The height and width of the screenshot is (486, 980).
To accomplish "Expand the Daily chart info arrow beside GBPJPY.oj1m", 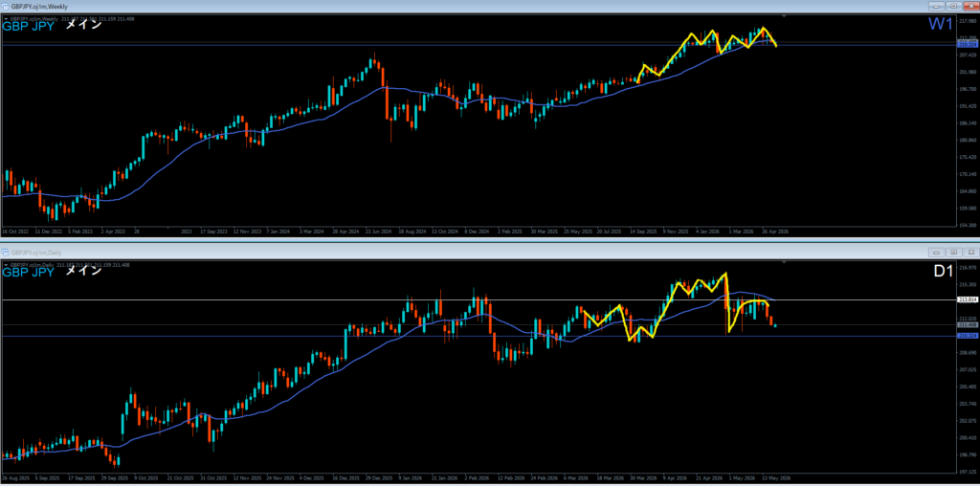I will (6, 265).
